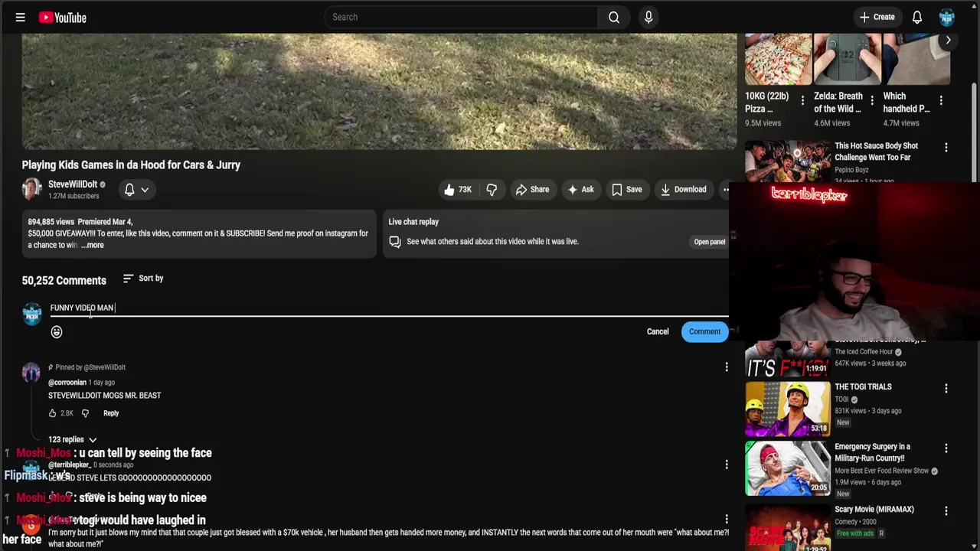This screenshot has width=980, height=551.
Task: Open Hot Sauce Body Shot thumbnail
Action: click(787, 161)
